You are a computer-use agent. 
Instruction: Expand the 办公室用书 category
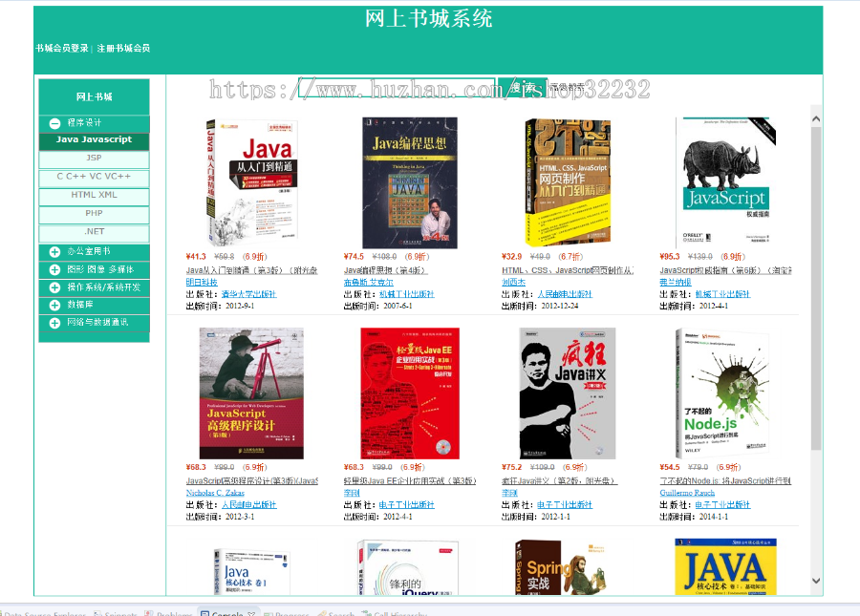coord(54,251)
